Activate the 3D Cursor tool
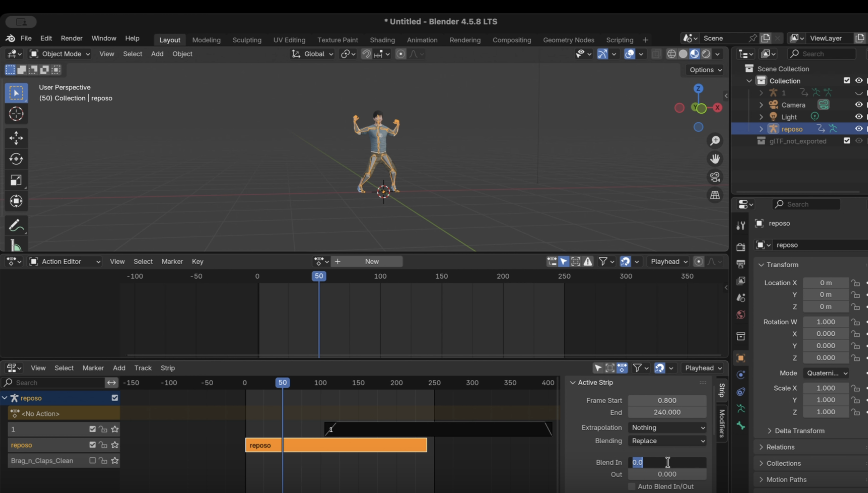 click(16, 114)
